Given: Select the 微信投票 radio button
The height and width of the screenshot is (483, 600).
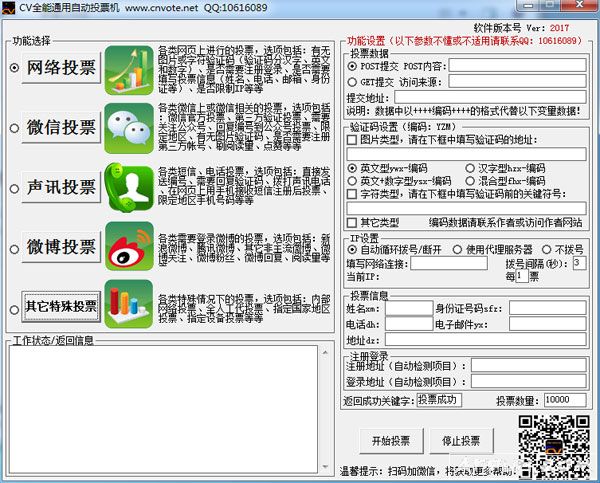Looking at the screenshot, I should (x=14, y=127).
